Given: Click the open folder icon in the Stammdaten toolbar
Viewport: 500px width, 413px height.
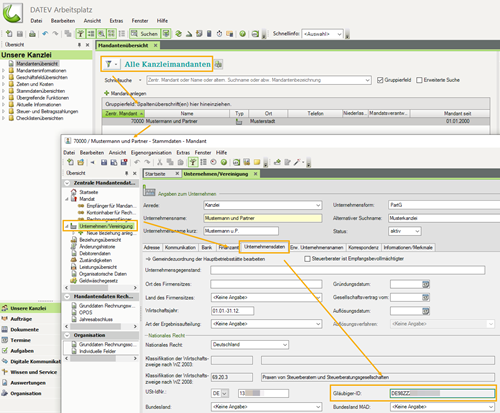Looking at the screenshot, I should pyautogui.click(x=80, y=162).
